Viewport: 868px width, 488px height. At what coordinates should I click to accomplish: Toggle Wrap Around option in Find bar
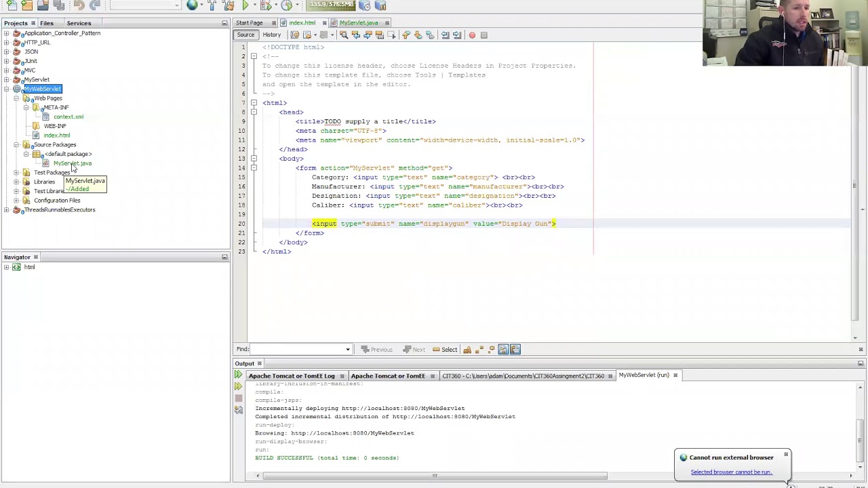515,350
